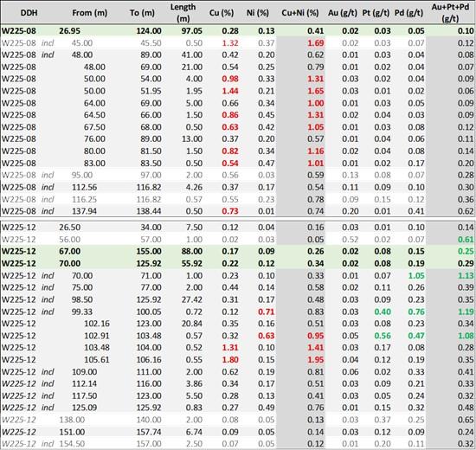Select the red 1.44 Cu value
This screenshot has height=450, width=476.
click(x=230, y=91)
